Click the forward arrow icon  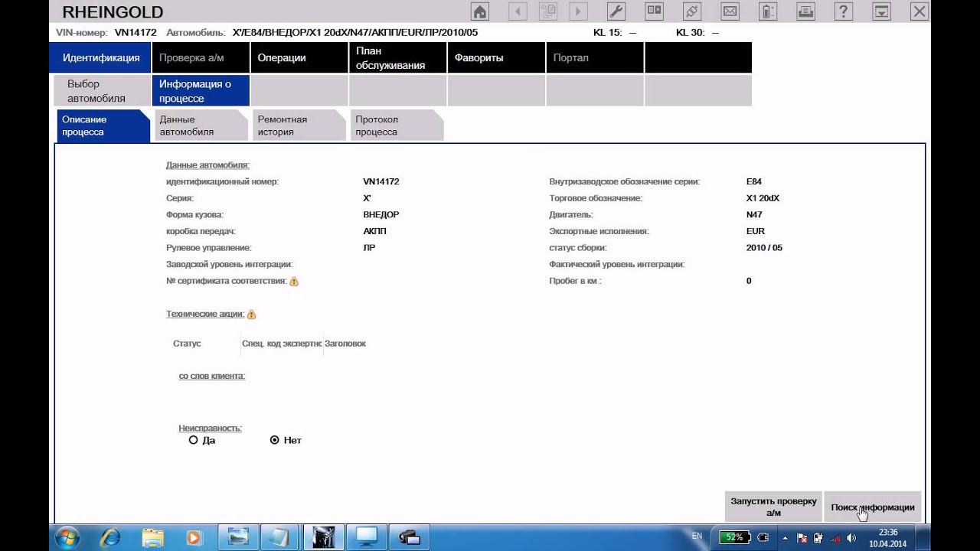[x=577, y=11]
